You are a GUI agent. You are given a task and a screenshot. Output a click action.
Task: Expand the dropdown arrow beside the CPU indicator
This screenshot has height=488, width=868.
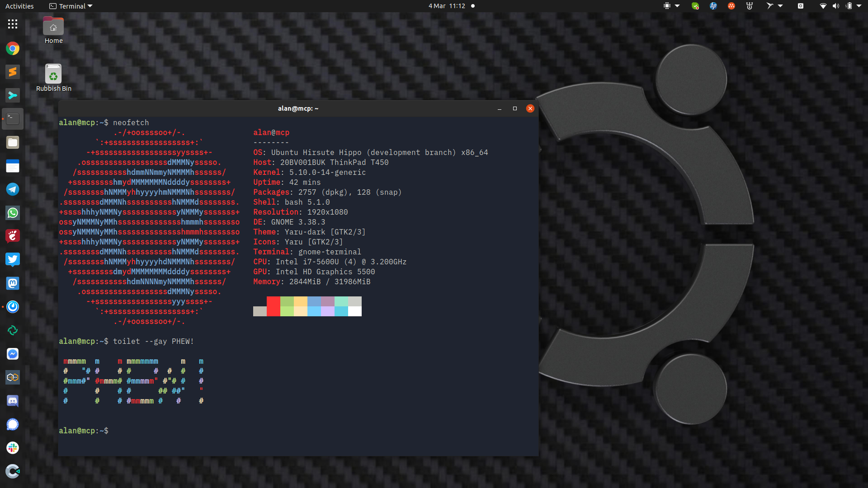click(x=677, y=6)
